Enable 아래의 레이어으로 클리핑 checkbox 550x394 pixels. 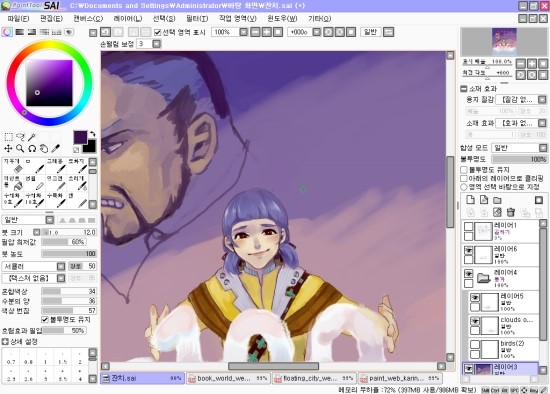[464, 179]
